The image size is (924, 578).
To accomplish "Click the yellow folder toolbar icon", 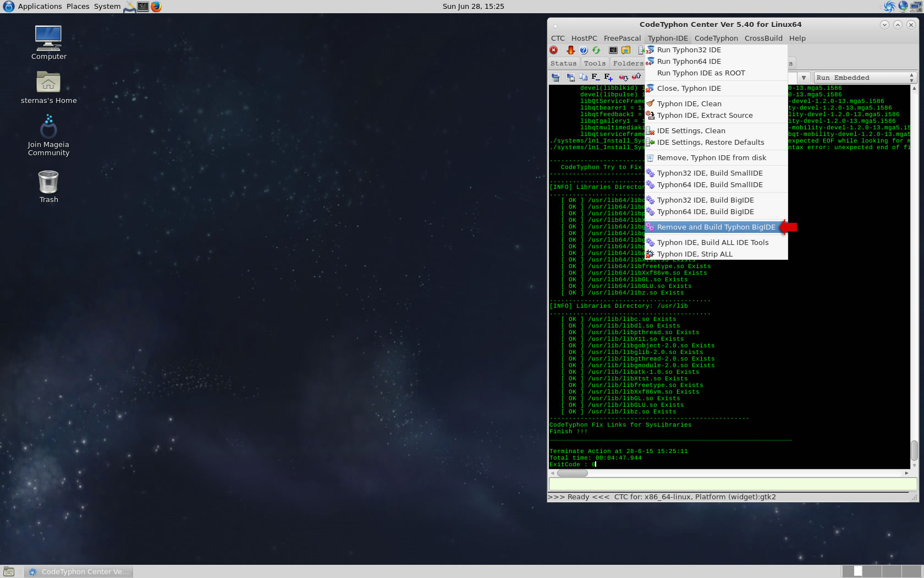I will click(626, 50).
